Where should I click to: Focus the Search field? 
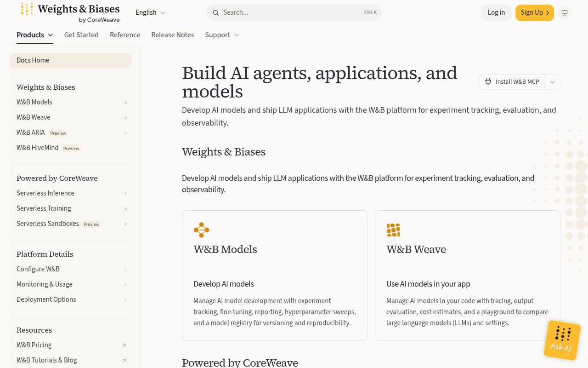tap(294, 13)
